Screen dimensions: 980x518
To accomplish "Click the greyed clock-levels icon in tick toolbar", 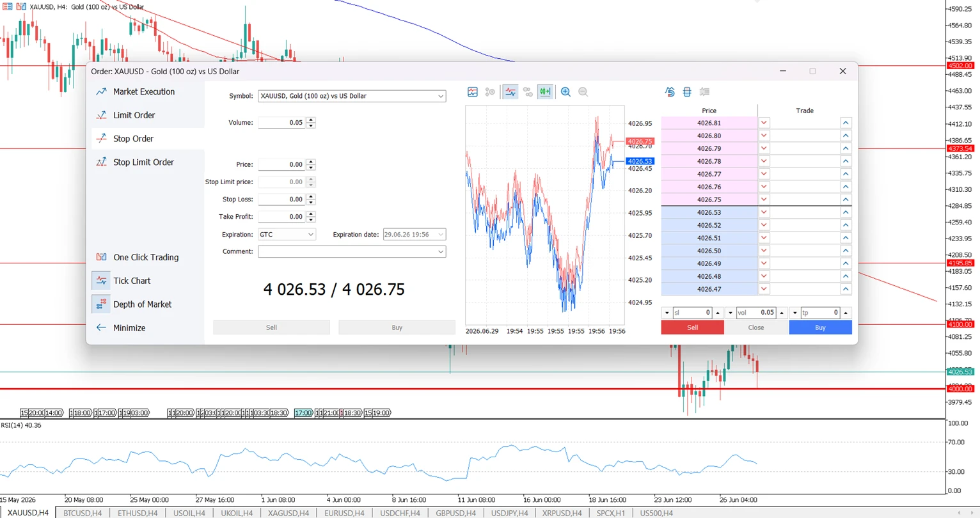I will tap(490, 92).
